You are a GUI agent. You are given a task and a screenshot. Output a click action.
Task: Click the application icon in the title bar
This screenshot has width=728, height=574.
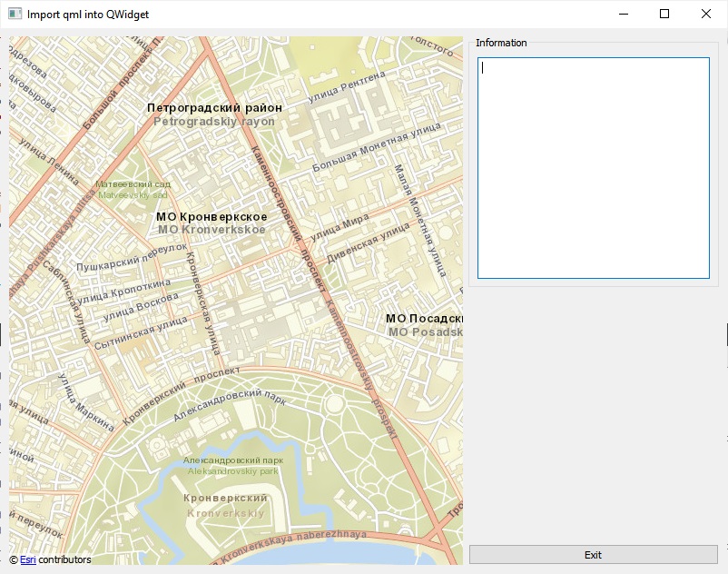click(15, 15)
